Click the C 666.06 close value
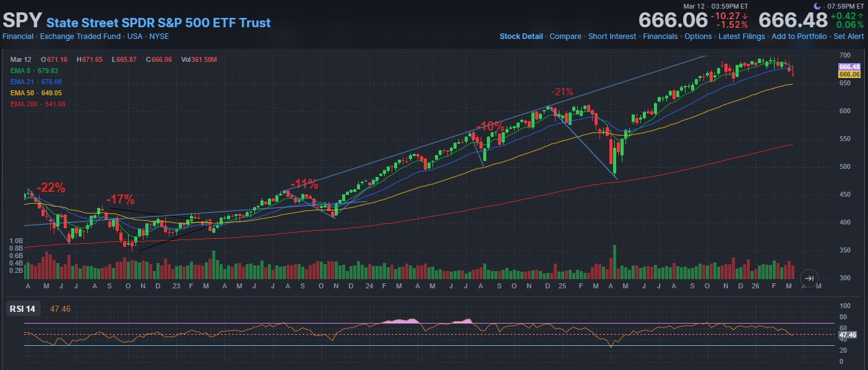Image resolution: width=868 pixels, height=370 pixels. [159, 59]
